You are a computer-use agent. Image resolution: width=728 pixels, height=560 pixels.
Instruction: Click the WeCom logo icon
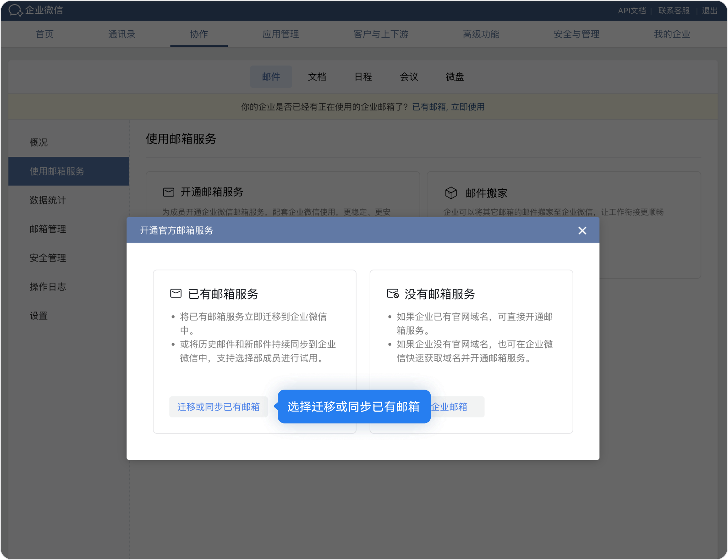point(15,10)
